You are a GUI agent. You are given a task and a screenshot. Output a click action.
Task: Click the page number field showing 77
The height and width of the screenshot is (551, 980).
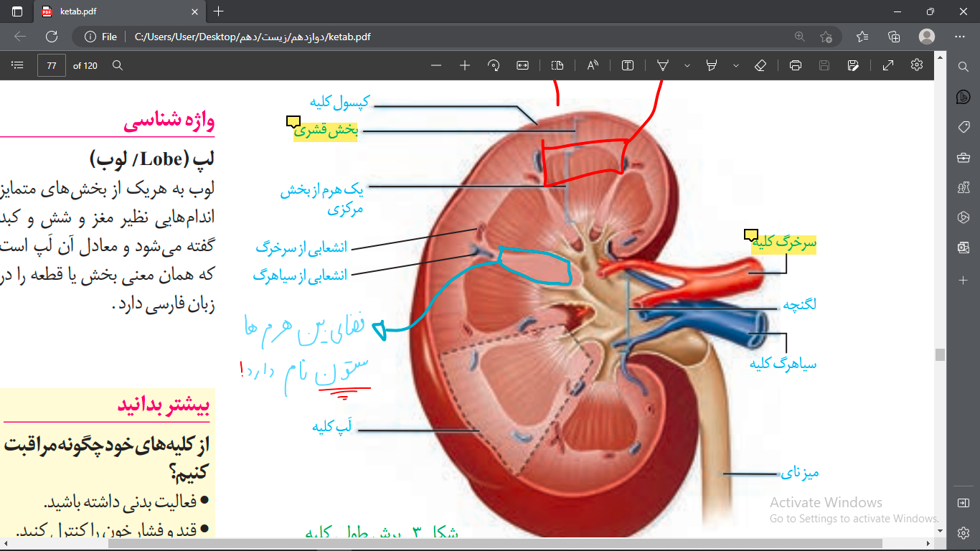[52, 65]
